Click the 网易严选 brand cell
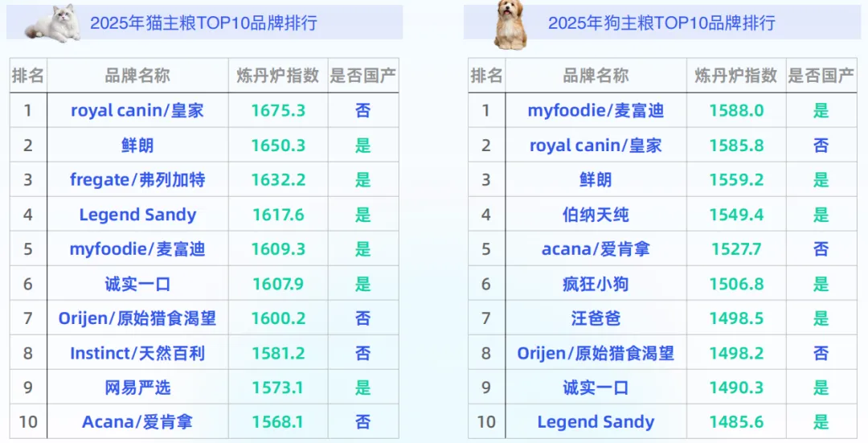 pos(137,388)
